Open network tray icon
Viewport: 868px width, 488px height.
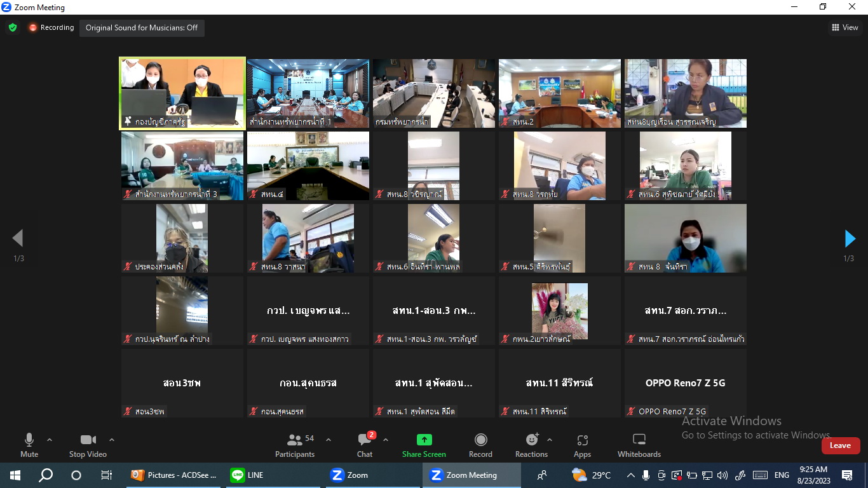[x=707, y=475]
